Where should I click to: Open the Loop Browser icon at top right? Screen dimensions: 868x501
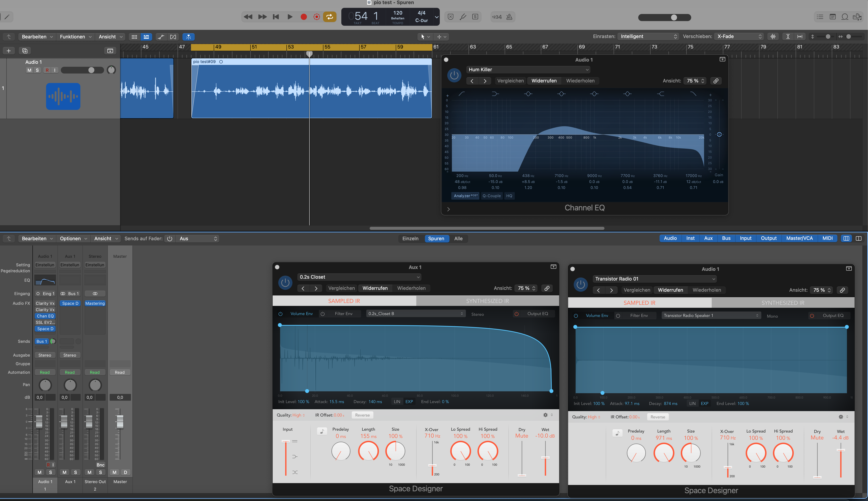point(845,17)
